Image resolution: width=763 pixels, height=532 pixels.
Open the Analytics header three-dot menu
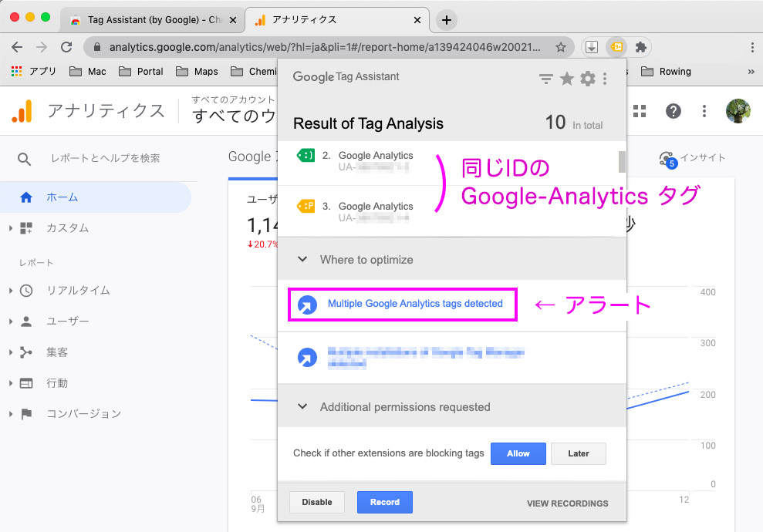coord(704,111)
